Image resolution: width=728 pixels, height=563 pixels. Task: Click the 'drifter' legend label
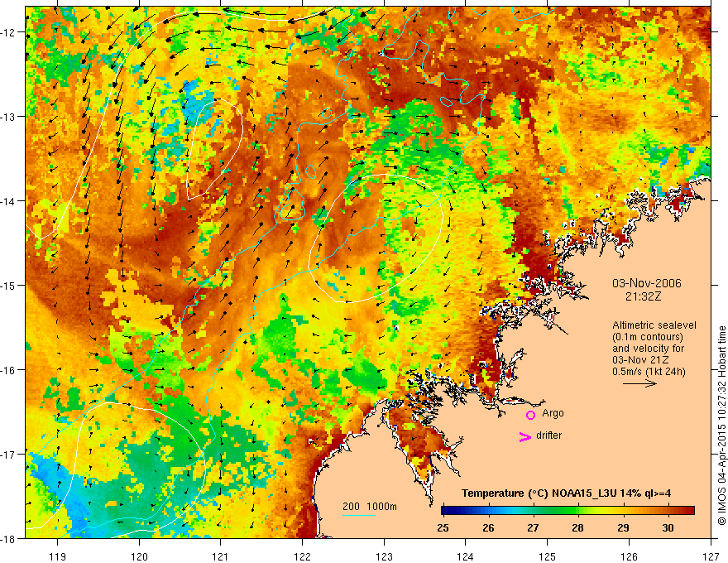click(x=548, y=435)
